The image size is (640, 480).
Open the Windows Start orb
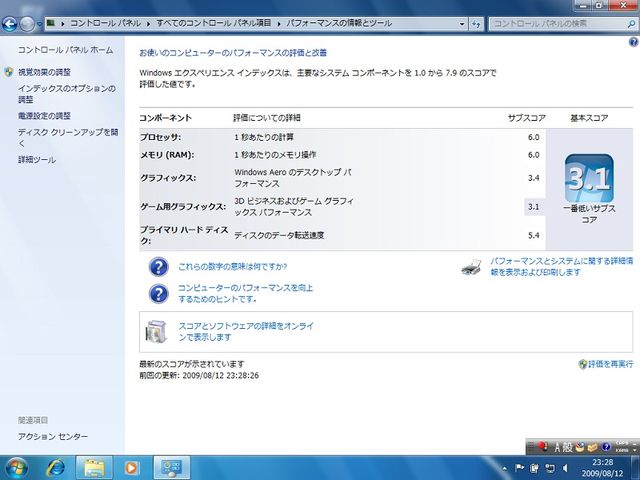point(16,467)
